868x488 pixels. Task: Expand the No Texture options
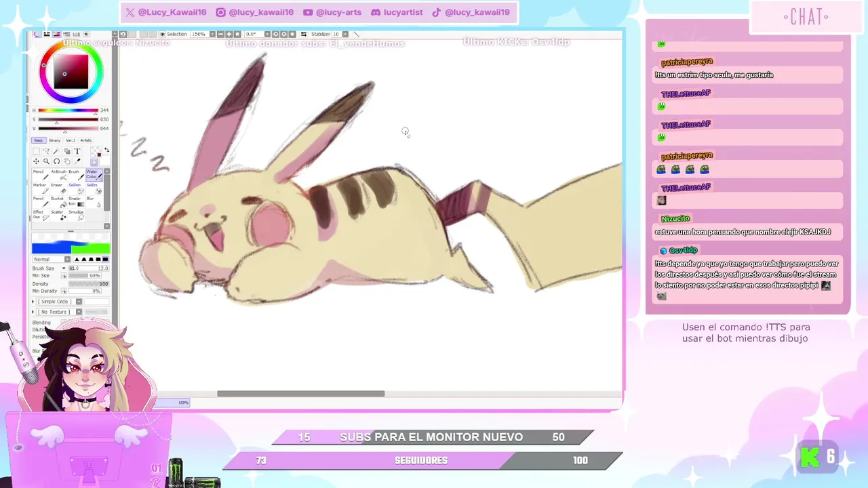coord(33,312)
